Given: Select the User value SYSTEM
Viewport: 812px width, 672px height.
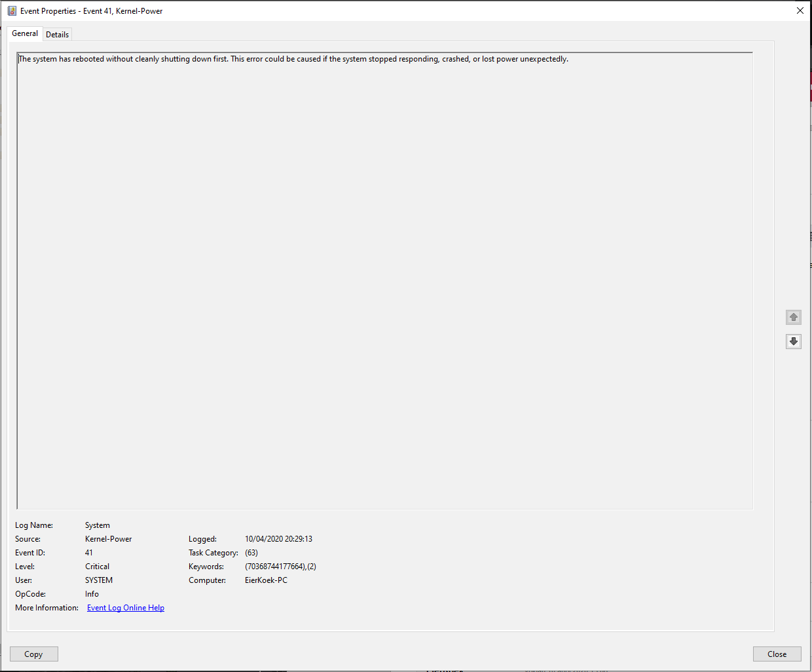Looking at the screenshot, I should tap(99, 580).
